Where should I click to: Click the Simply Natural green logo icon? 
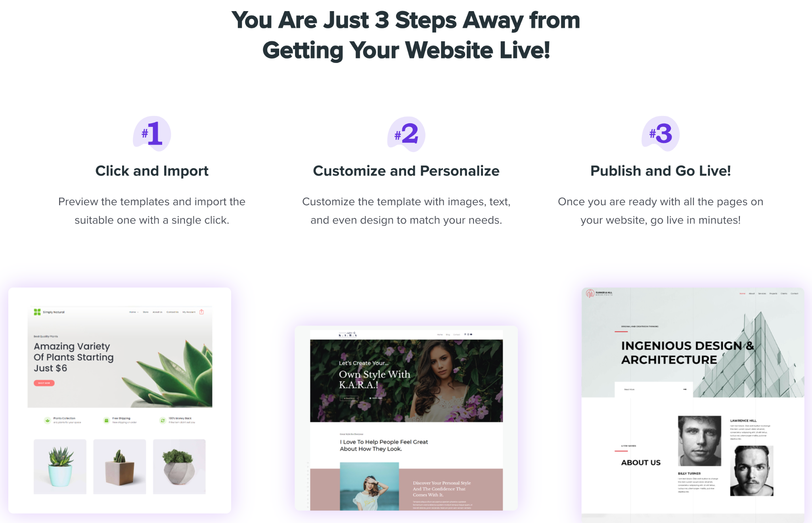click(x=37, y=312)
